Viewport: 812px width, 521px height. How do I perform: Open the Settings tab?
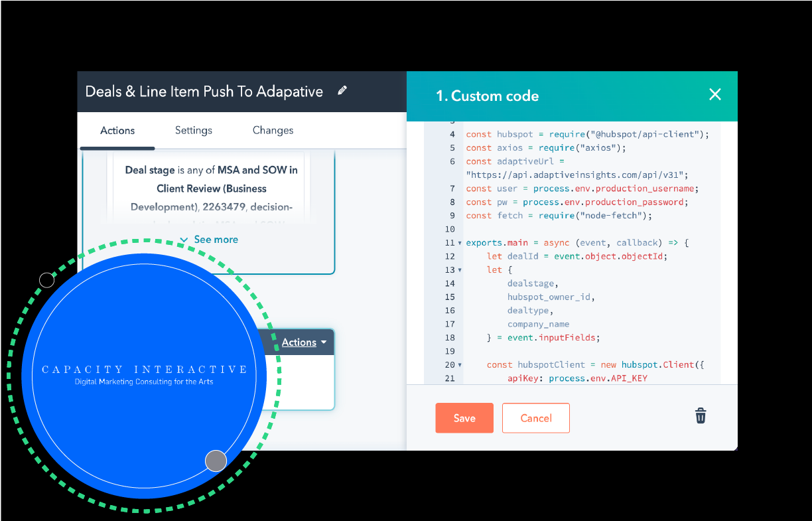pyautogui.click(x=194, y=130)
